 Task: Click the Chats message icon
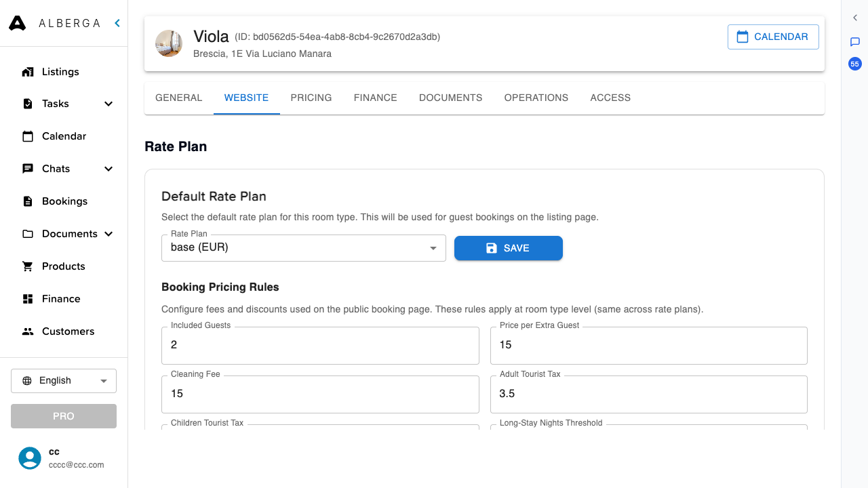[28, 169]
